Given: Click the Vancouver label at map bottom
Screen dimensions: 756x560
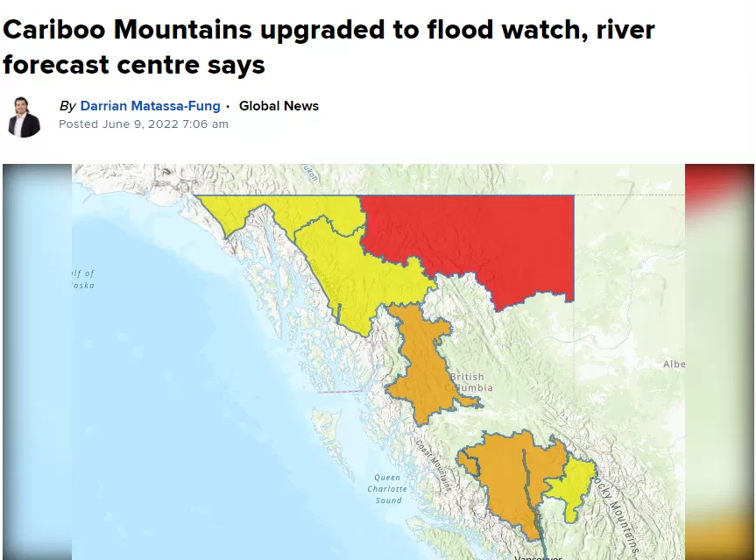Looking at the screenshot, I should [538, 557].
